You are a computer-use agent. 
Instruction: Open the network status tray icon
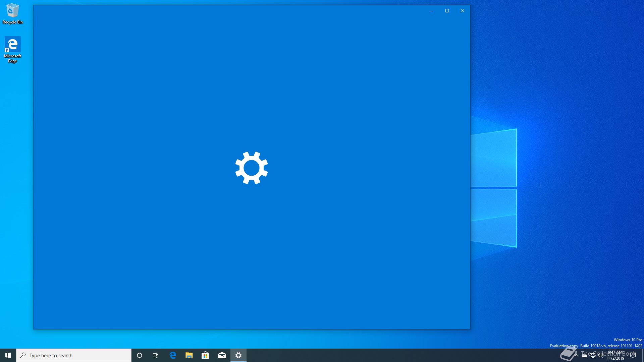[593, 356]
